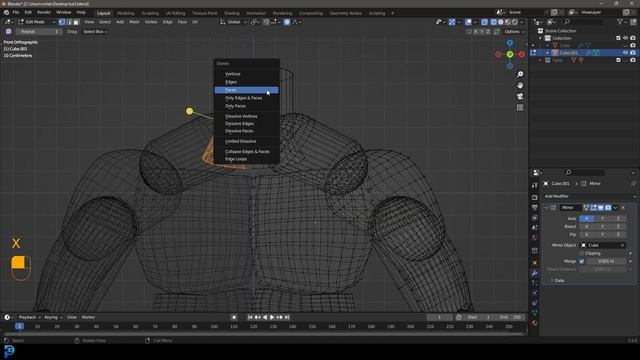Switch to the UV Editing workspace tab
640x360 pixels.
175,13
